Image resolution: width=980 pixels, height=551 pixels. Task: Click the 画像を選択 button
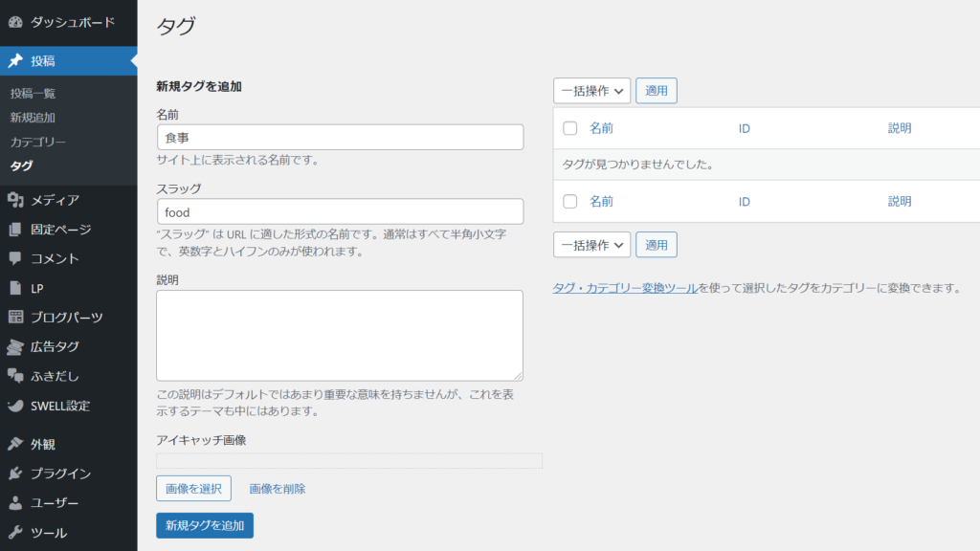(x=193, y=489)
